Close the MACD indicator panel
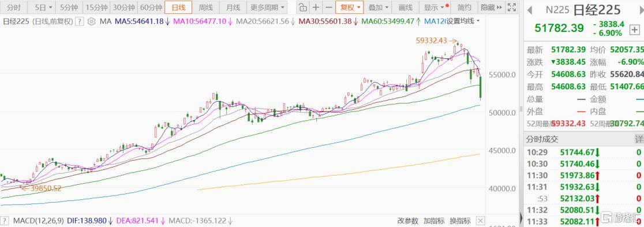The height and width of the screenshot is (227, 644). coord(480,221)
